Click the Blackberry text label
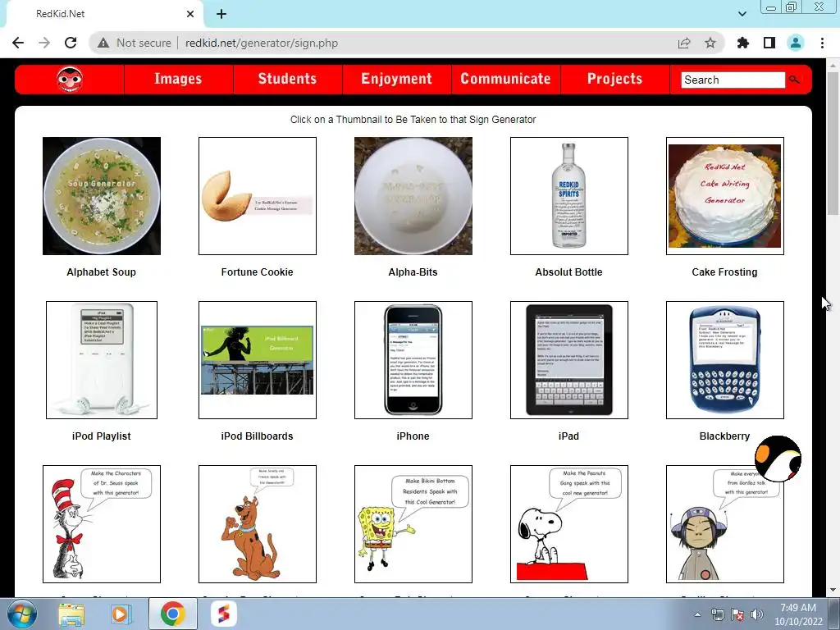 [725, 436]
